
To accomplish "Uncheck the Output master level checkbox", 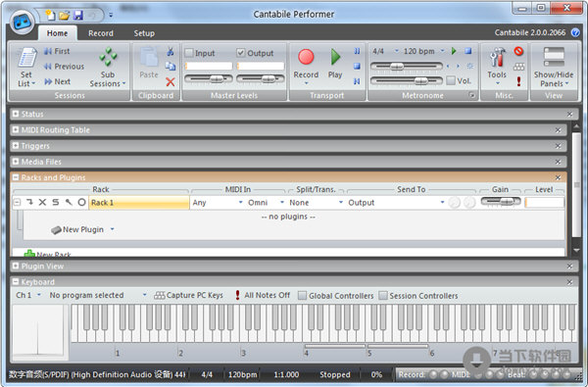I will point(241,53).
